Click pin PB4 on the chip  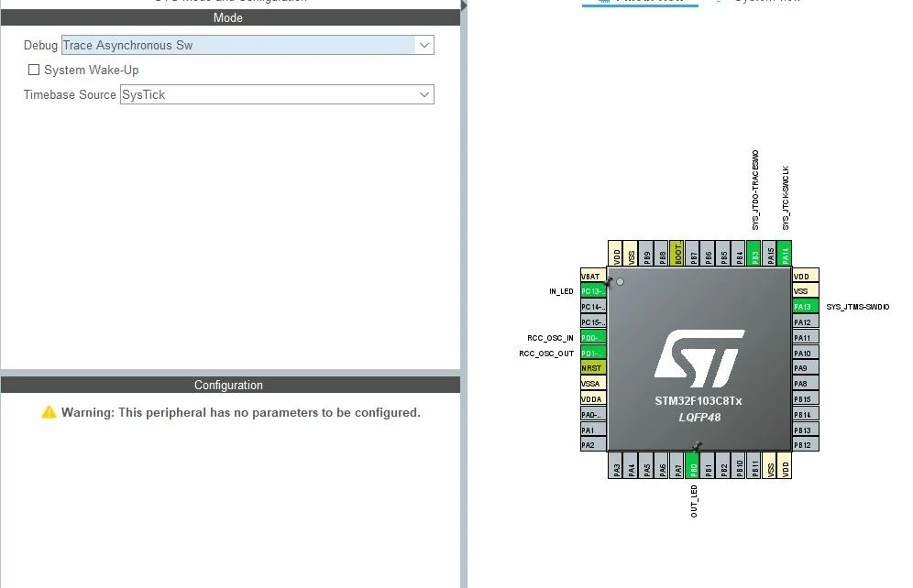739,253
